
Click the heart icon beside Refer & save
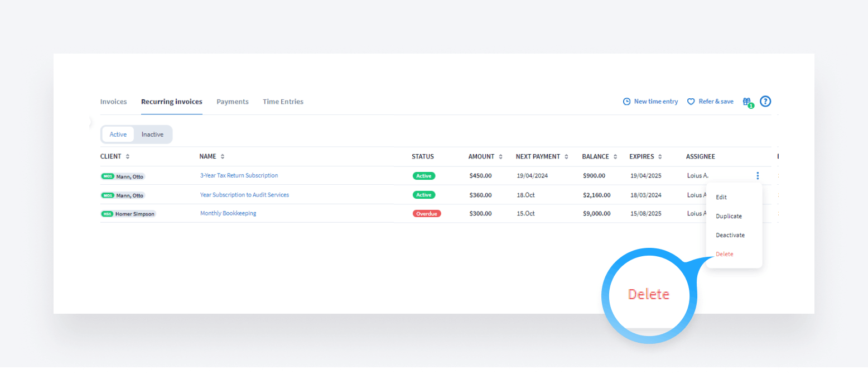tap(691, 102)
